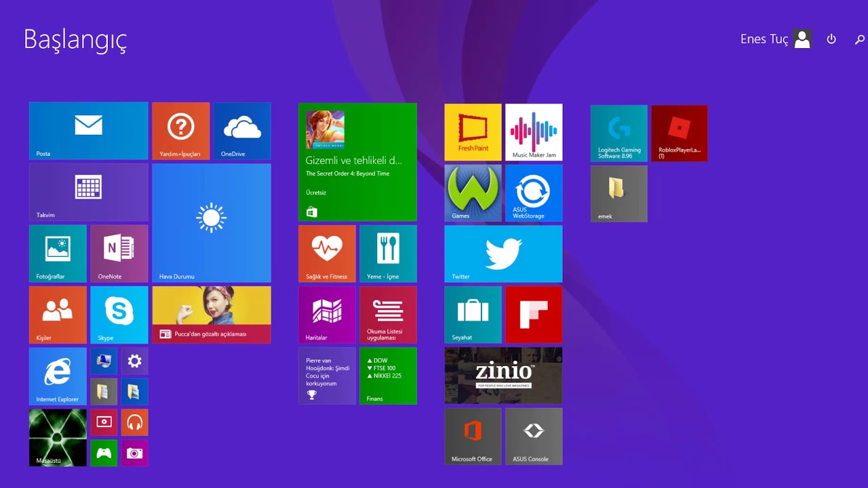Click the search magnifier icon
The image size is (868, 488).
(x=859, y=40)
